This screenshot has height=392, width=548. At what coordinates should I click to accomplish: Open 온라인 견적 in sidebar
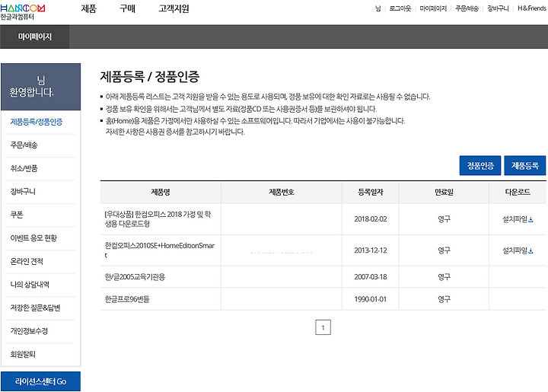[27, 261]
